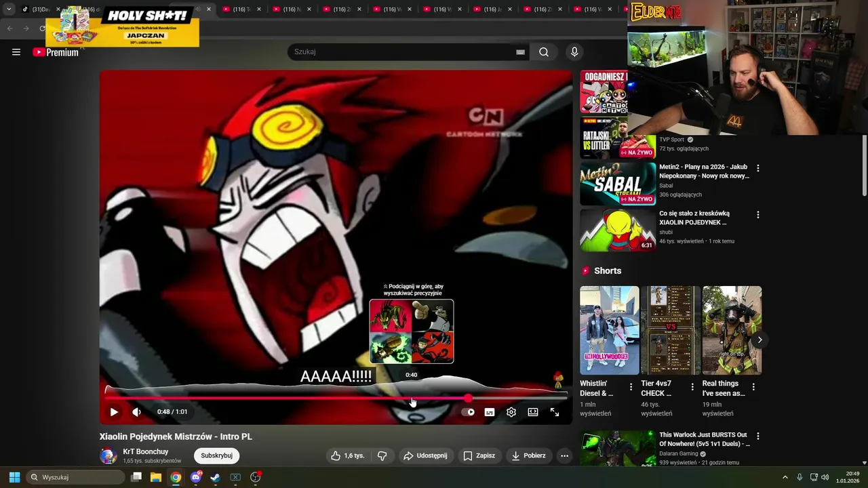Seek using the red progress bar scrubber
Image resolution: width=868 pixels, height=488 pixels.
(x=468, y=398)
